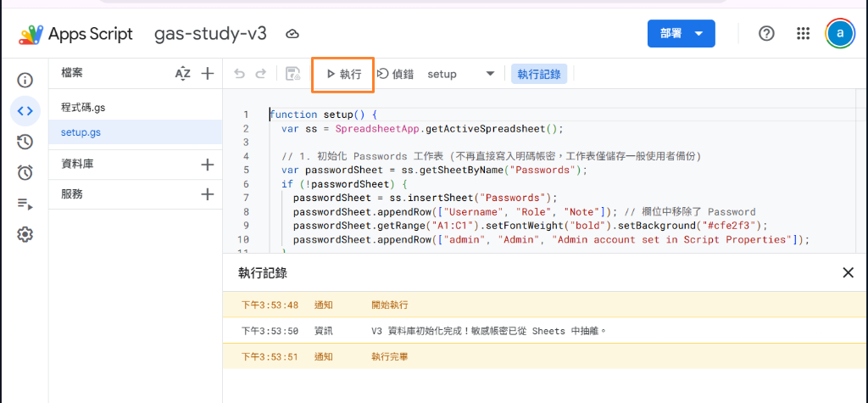The width and height of the screenshot is (868, 403).
Task: Run the script with 執行 button
Action: click(x=344, y=75)
